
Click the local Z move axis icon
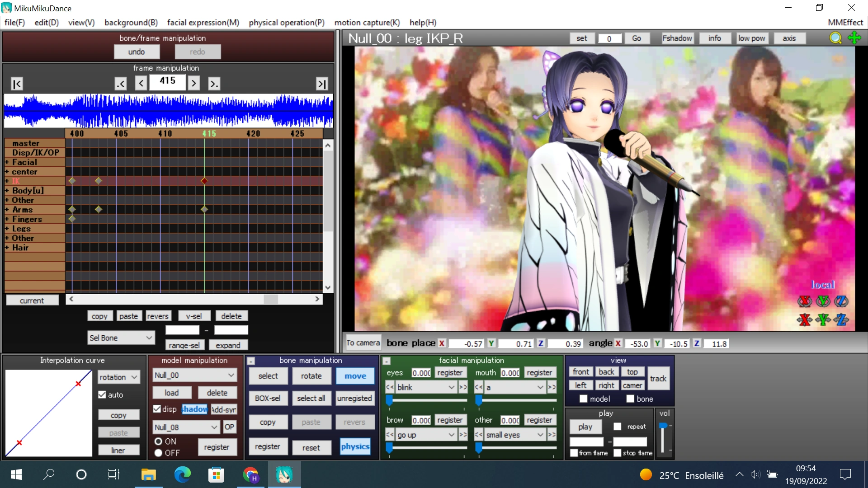pos(841,320)
